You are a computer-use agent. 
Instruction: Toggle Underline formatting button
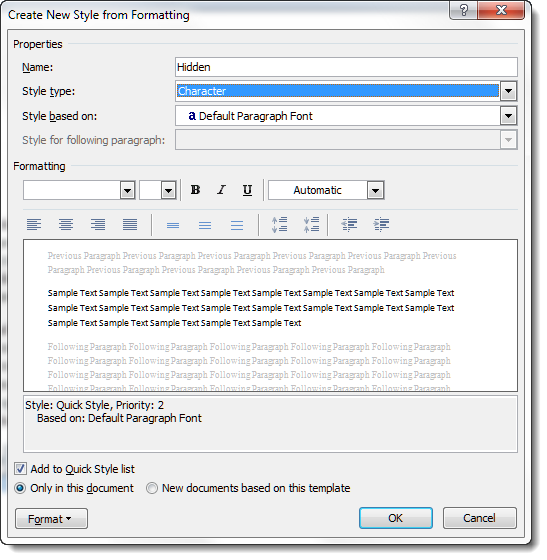247,190
